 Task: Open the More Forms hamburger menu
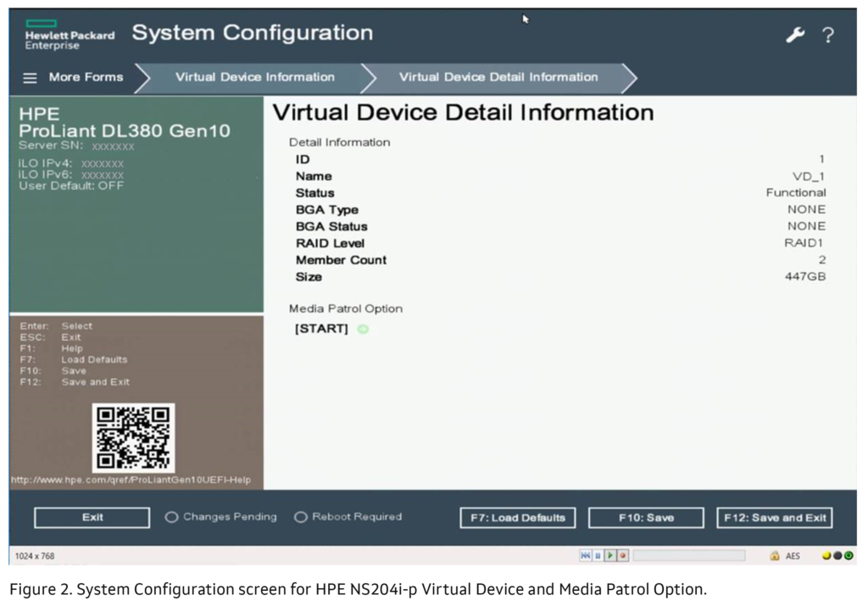(x=30, y=76)
